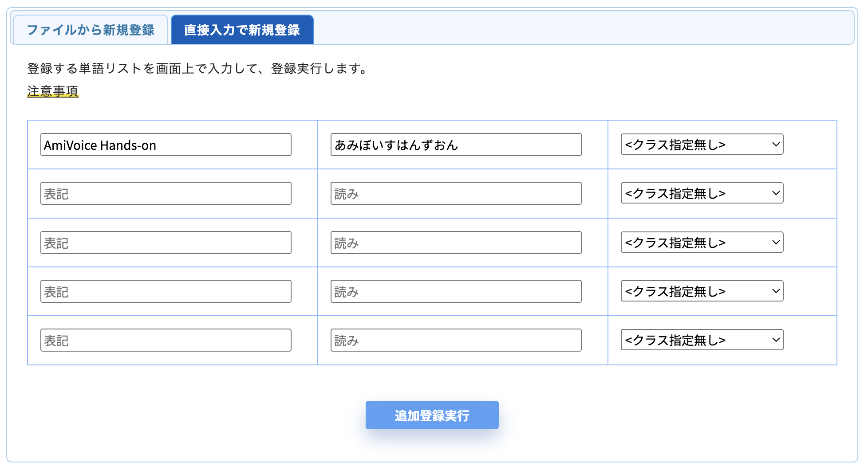Click the AmiVoice Hands-on text field
The height and width of the screenshot is (470, 868).
click(166, 145)
